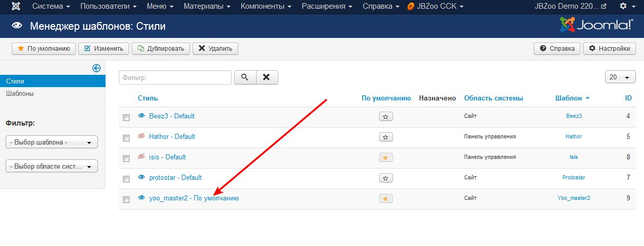
Task: Open yoo_master2 - По умолчанию style
Action: (x=194, y=198)
